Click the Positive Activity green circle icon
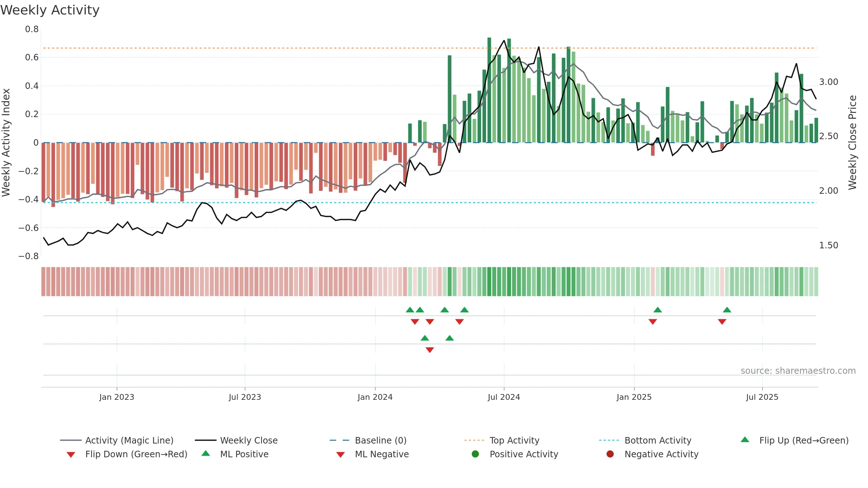 pos(476,454)
